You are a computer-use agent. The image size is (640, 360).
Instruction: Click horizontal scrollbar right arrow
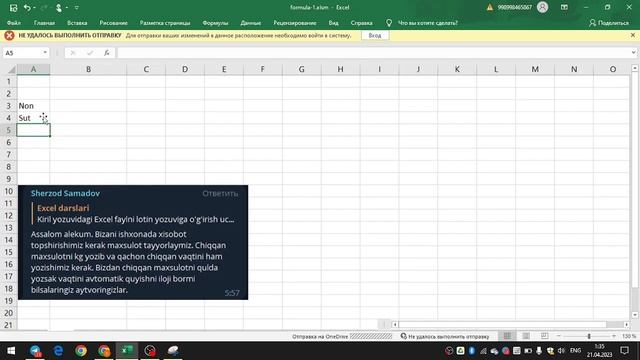(626, 324)
